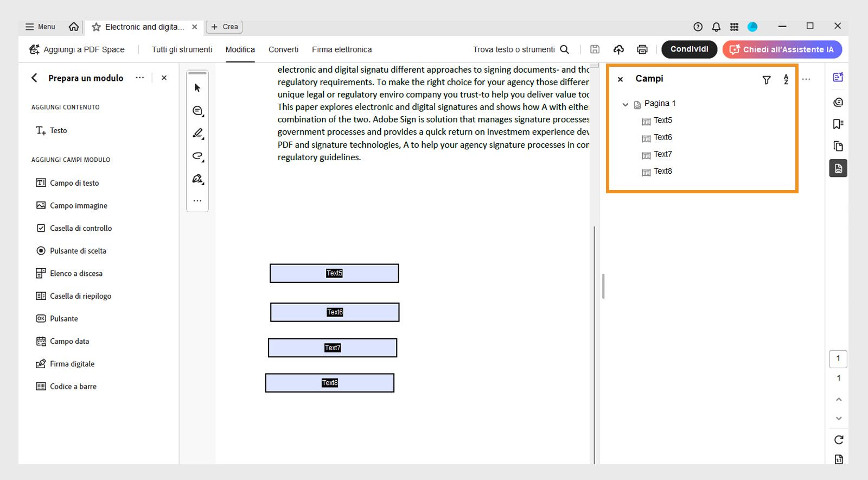Close the Prepara un modulo panel

[x=164, y=78]
